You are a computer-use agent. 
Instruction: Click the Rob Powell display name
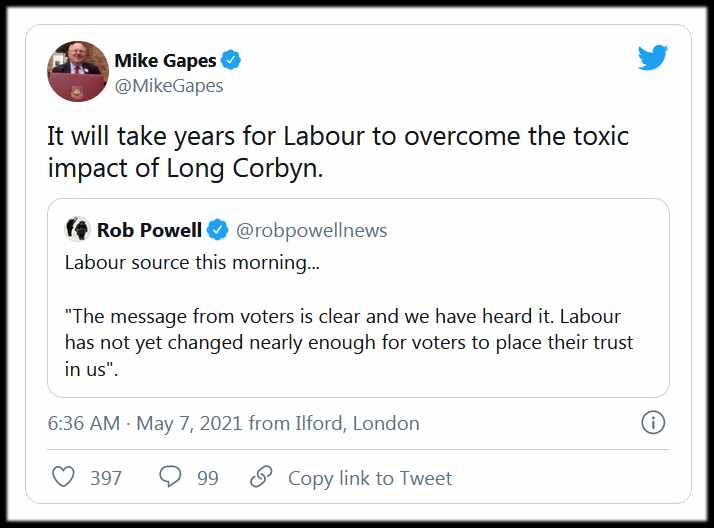pyautogui.click(x=149, y=231)
